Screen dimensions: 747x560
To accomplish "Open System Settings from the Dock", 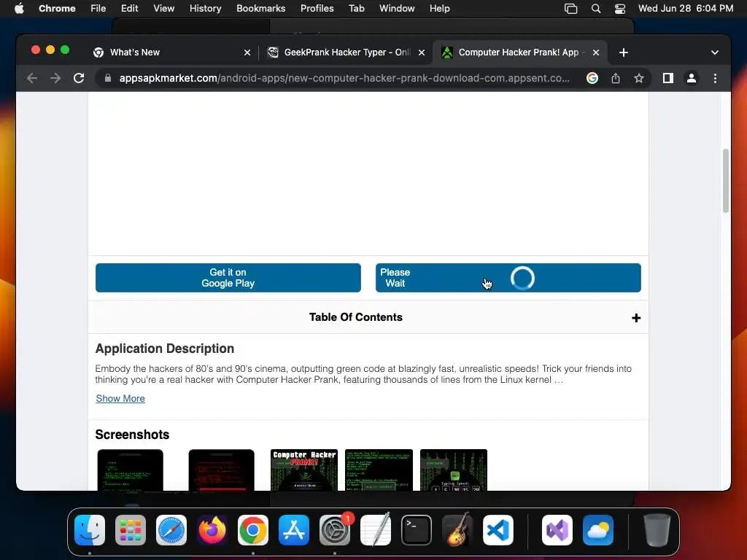I will tap(335, 530).
